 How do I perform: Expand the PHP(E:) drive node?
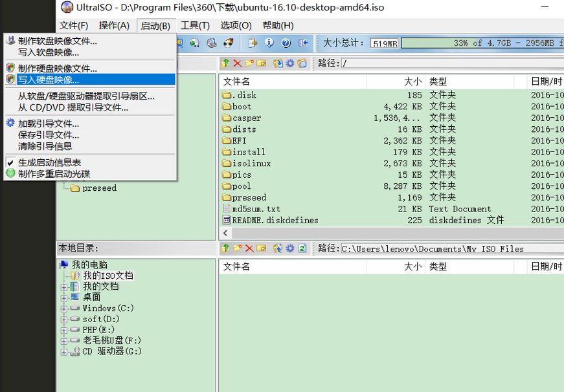tap(64, 330)
